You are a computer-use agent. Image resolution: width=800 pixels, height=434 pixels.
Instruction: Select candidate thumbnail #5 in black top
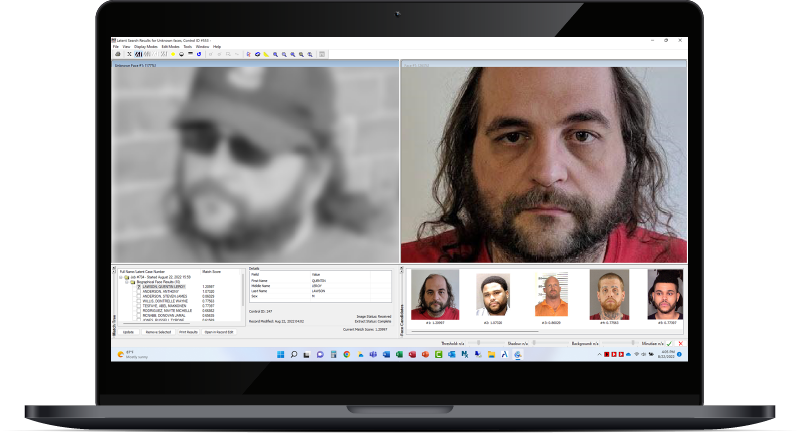(x=665, y=295)
